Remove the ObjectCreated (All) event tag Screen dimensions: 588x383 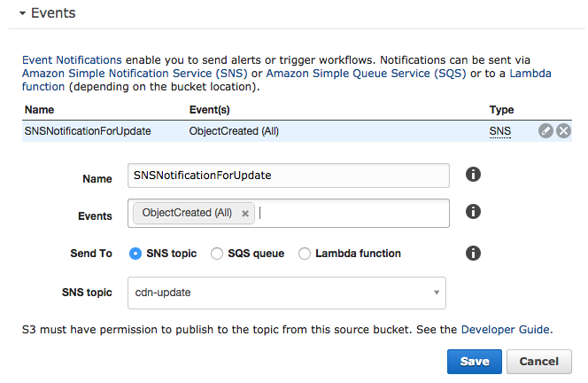coord(245,214)
